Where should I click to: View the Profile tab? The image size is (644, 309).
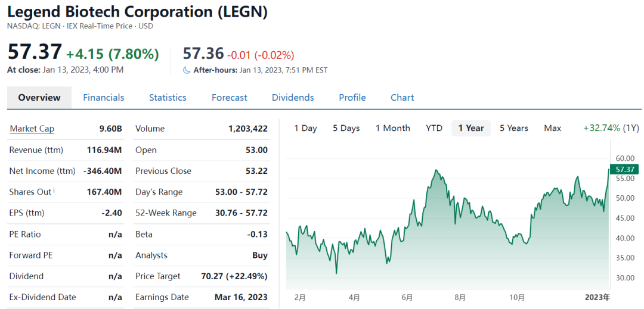pos(352,98)
